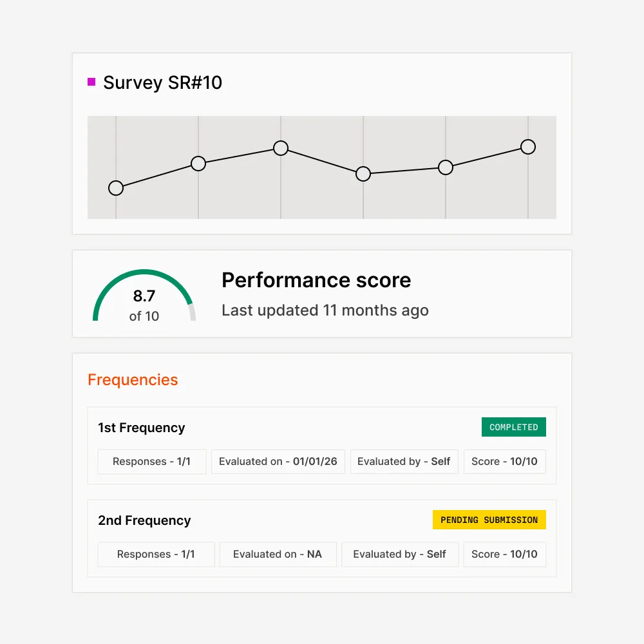This screenshot has width=644, height=644.
Task: Expand the 1st Frequency row
Action: 142,428
